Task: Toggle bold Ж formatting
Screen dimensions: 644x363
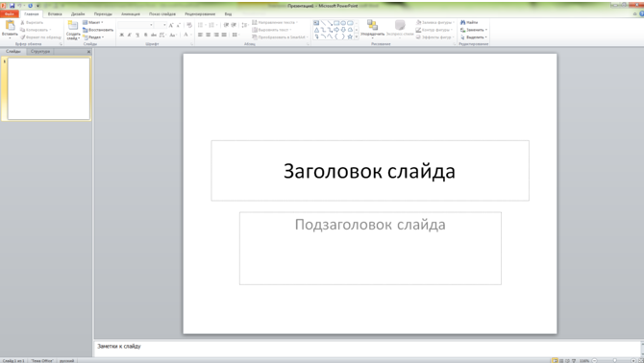Action: [121, 35]
